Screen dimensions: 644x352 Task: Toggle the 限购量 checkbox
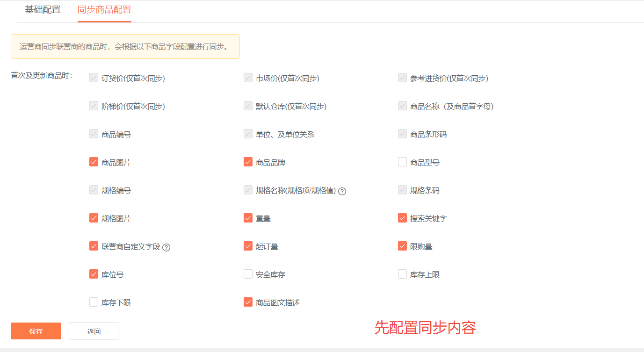click(402, 246)
